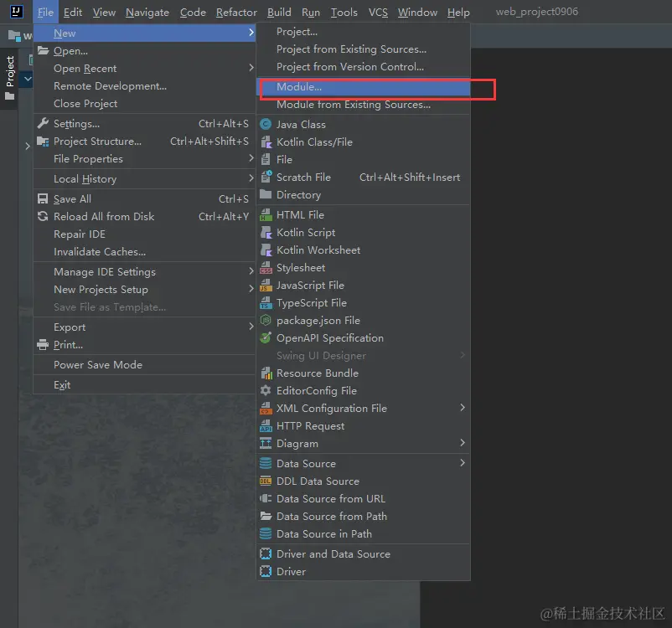This screenshot has width=672, height=628.
Task: Click the package.json File icon
Action: tap(266, 320)
